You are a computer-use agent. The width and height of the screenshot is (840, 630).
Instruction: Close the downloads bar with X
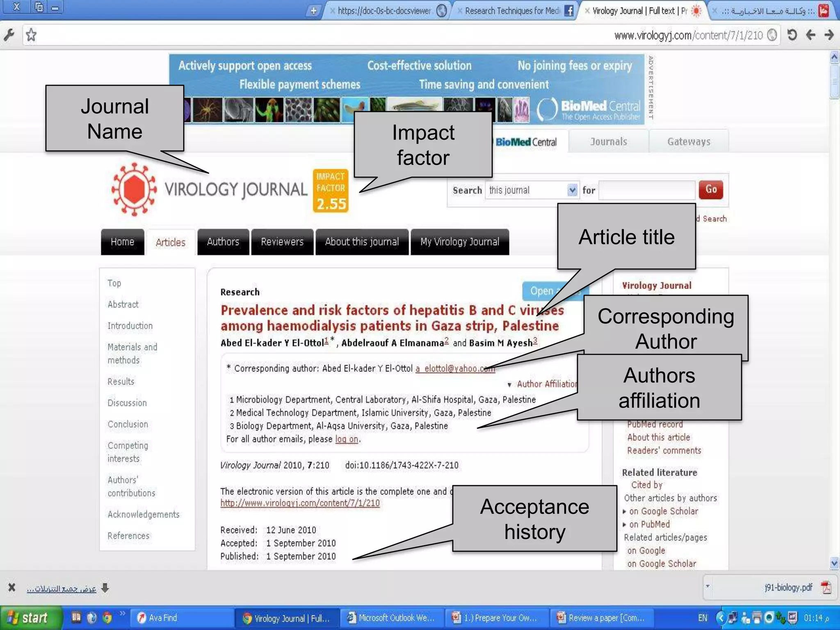[x=11, y=587]
